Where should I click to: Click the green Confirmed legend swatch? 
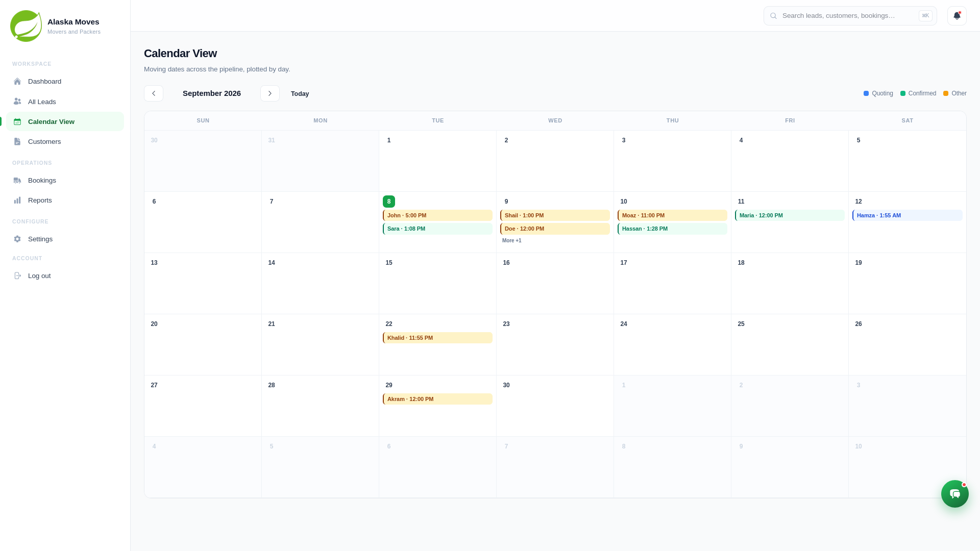click(903, 93)
